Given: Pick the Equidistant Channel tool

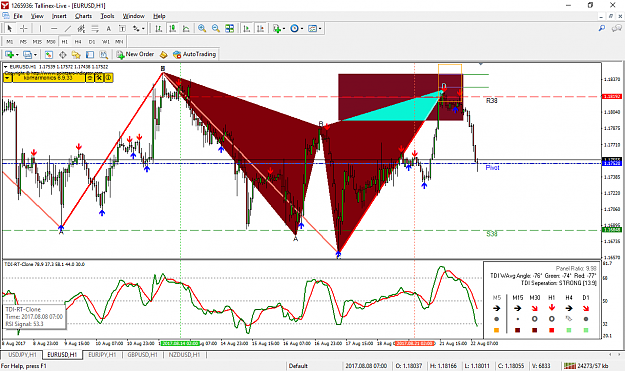Looking at the screenshot, I should pos(81,28).
